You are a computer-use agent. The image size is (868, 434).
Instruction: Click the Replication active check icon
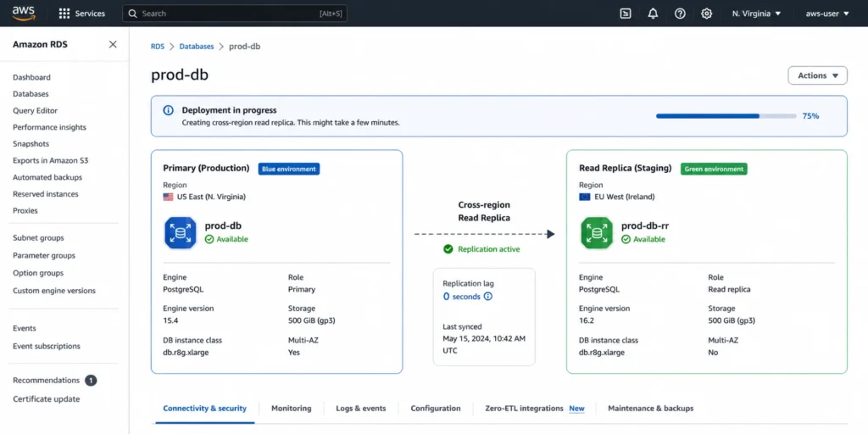click(x=448, y=249)
